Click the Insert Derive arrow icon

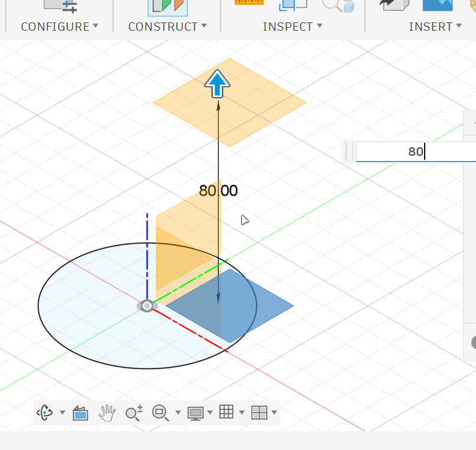click(394, 5)
